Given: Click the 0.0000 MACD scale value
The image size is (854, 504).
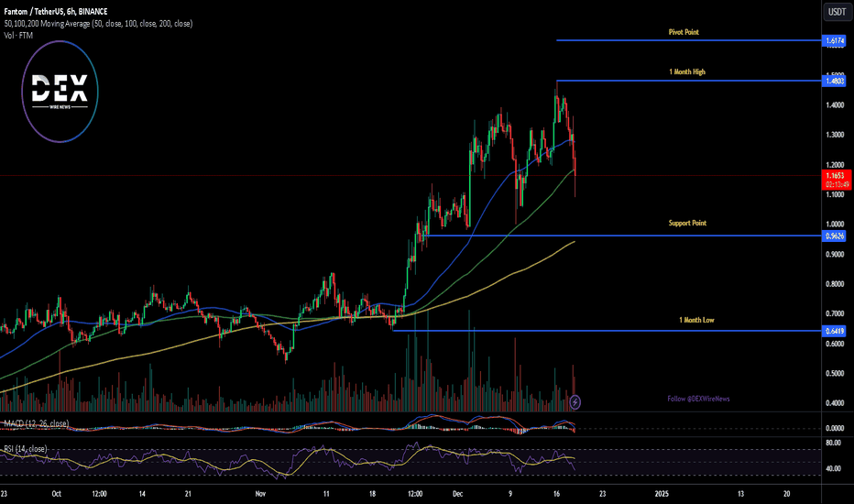Looking at the screenshot, I should [835, 428].
